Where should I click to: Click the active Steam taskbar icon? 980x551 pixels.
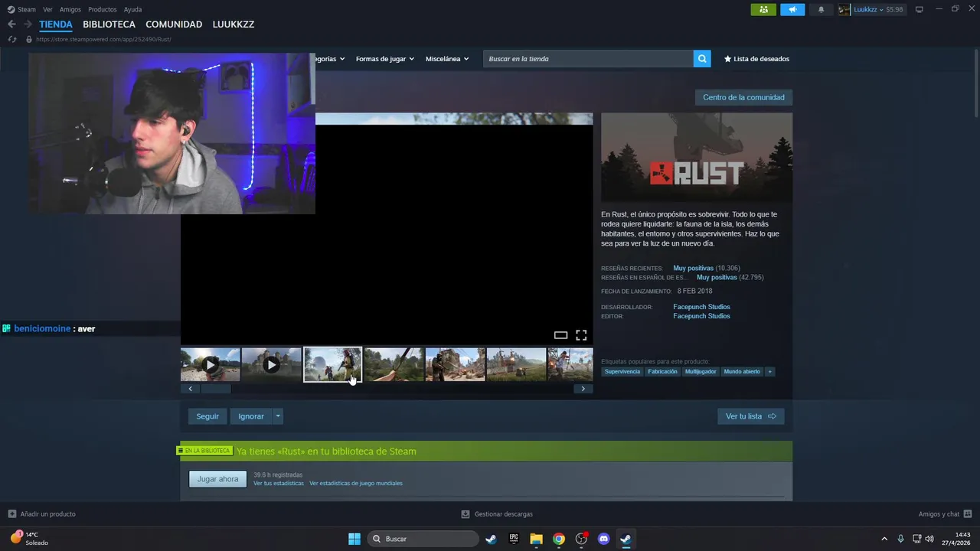[626, 539]
